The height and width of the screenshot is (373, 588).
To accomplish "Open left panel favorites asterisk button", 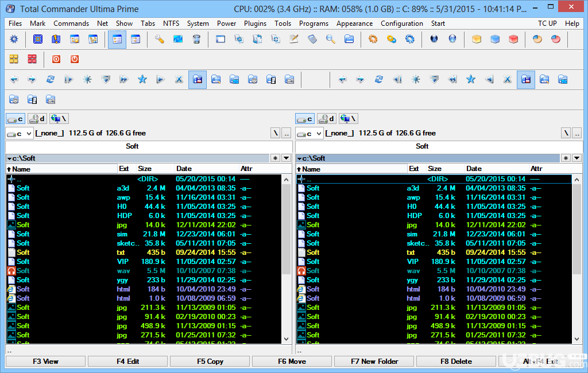I will coord(276,158).
